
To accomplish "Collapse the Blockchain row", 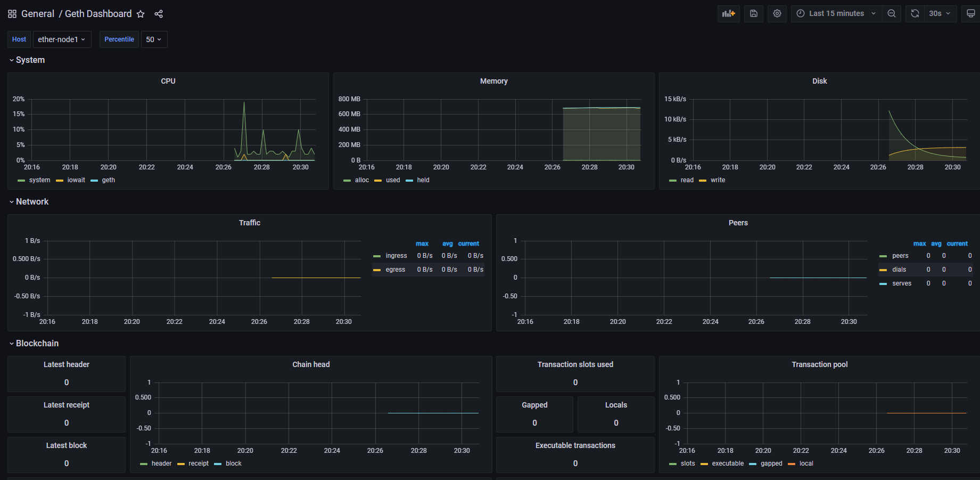I will click(34, 344).
